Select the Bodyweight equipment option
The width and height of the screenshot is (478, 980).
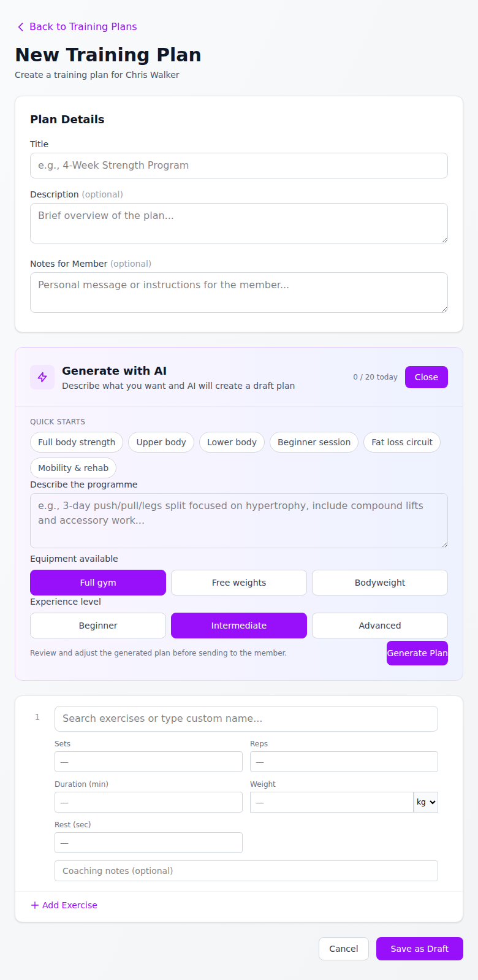379,582
